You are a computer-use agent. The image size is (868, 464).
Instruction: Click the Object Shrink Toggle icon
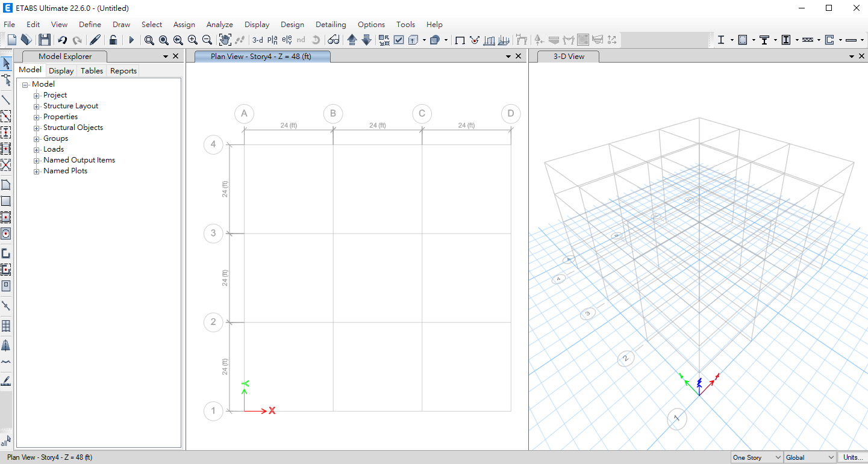pos(384,40)
